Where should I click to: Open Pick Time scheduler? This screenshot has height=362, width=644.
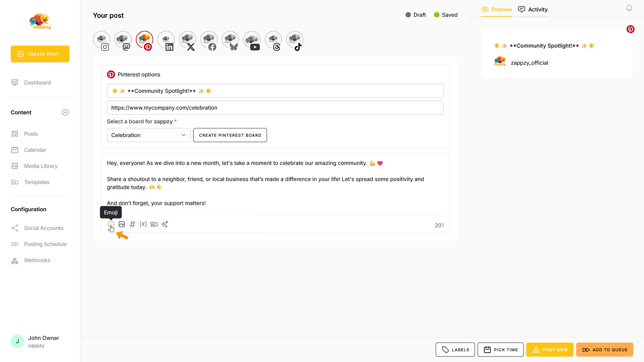tap(500, 350)
